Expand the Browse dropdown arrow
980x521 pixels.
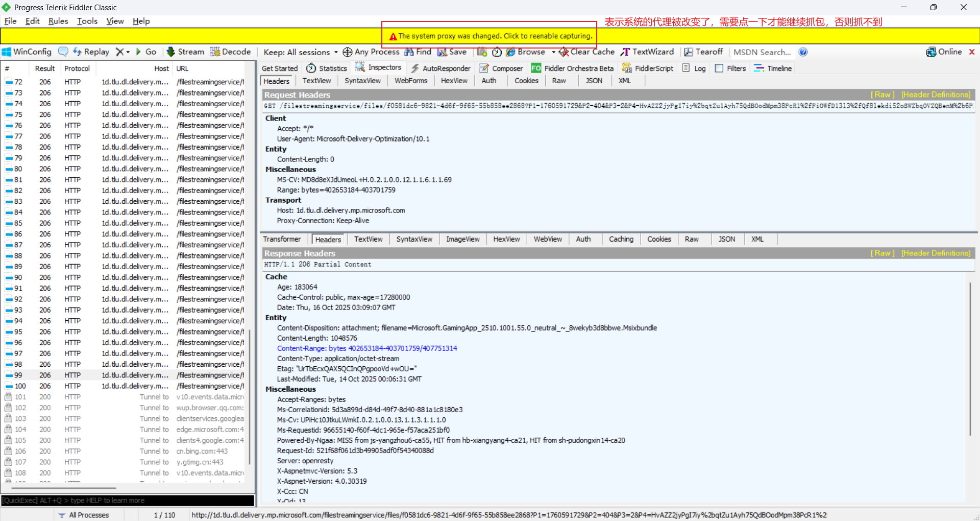(554, 52)
